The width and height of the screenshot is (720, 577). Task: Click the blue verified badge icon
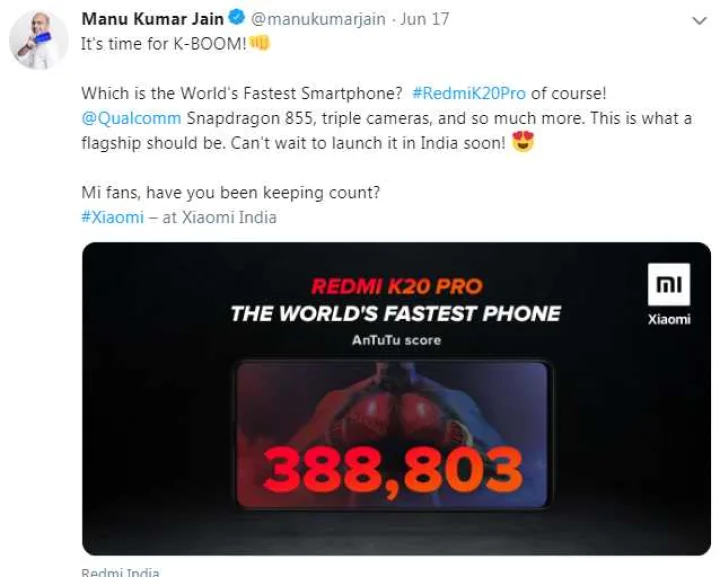(237, 18)
